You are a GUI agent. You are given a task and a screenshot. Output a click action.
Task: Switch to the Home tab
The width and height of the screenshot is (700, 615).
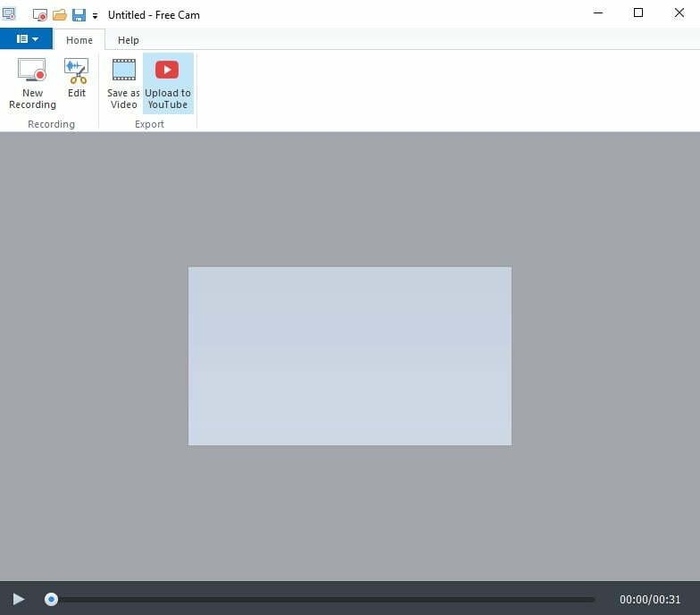(79, 40)
